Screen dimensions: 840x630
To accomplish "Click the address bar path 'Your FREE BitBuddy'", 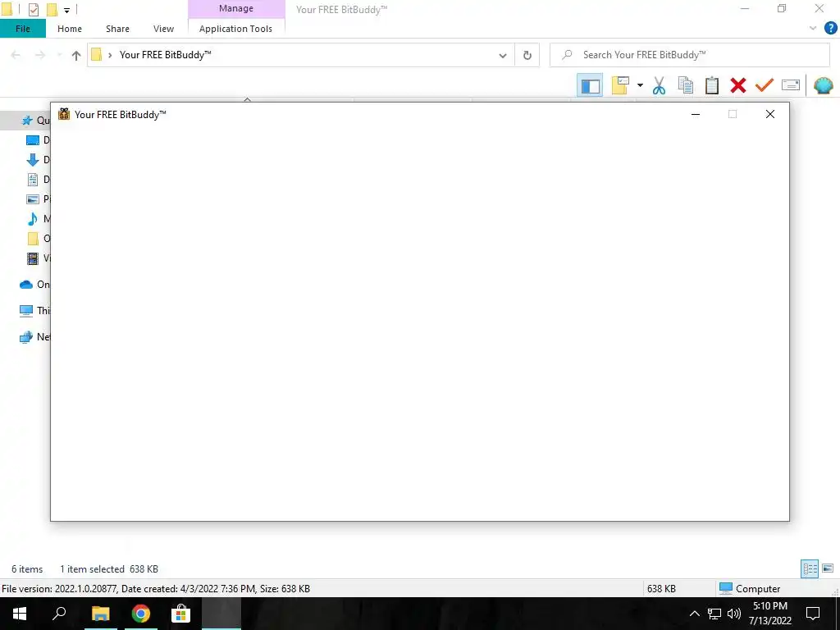I will point(165,55).
